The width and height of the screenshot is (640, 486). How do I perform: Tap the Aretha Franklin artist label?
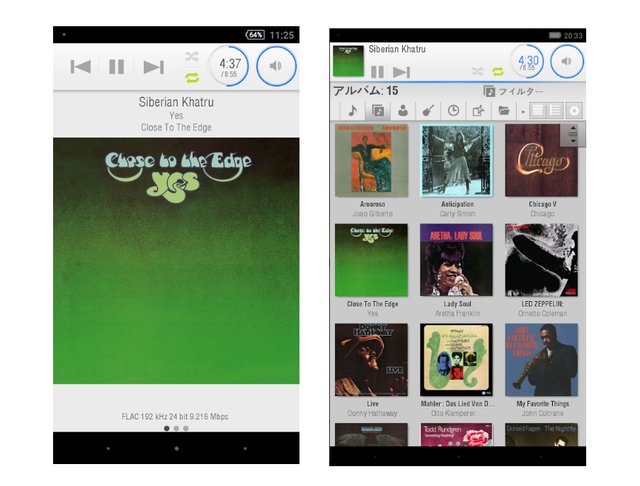point(457,313)
